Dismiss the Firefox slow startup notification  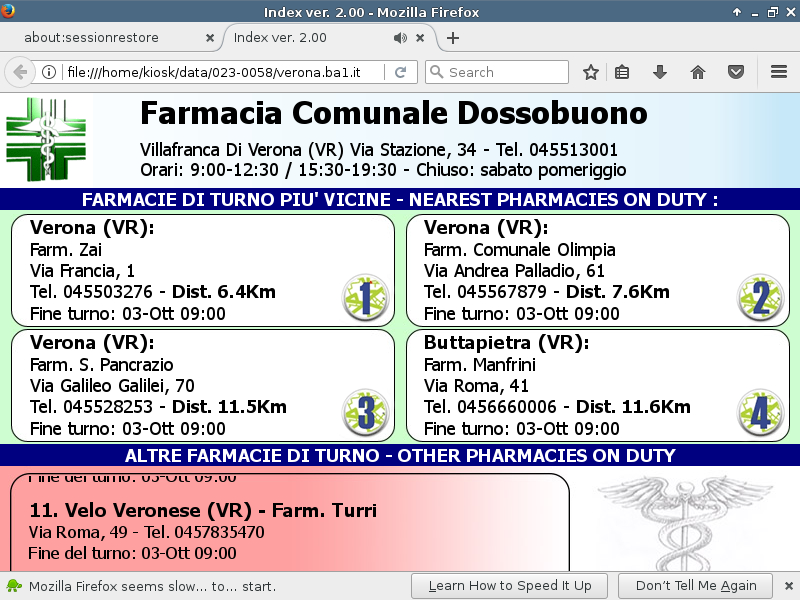(x=787, y=585)
